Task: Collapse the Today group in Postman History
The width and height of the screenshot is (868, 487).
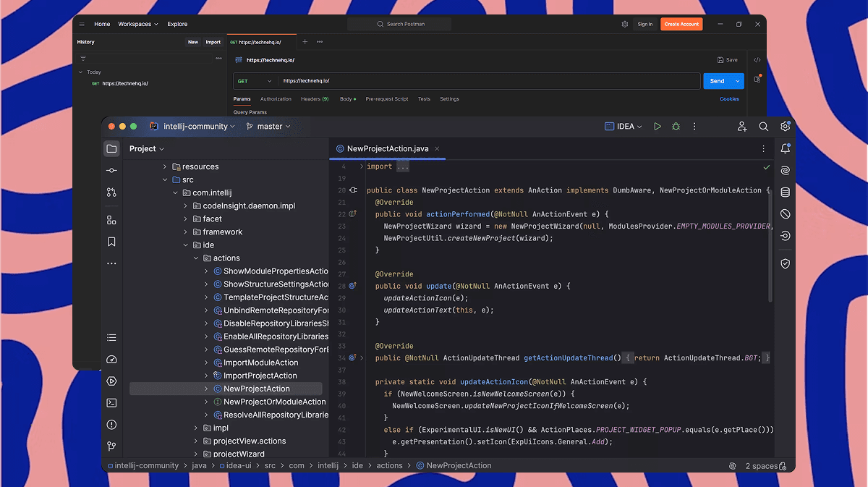Action: pyautogui.click(x=80, y=72)
